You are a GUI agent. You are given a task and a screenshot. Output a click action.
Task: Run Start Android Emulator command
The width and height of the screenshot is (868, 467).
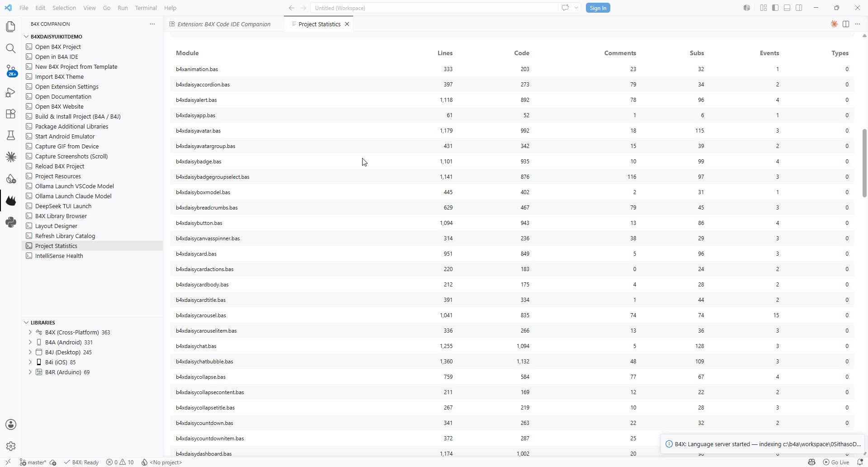pyautogui.click(x=92, y=136)
